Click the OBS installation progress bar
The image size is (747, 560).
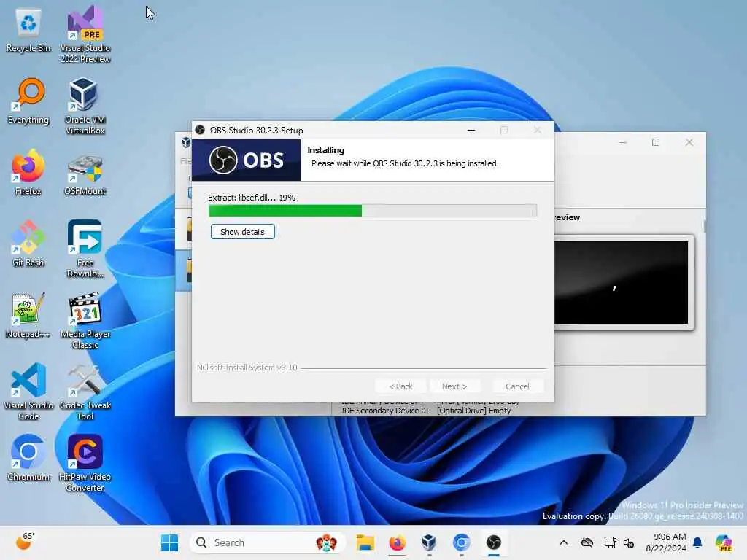pyautogui.click(x=373, y=211)
